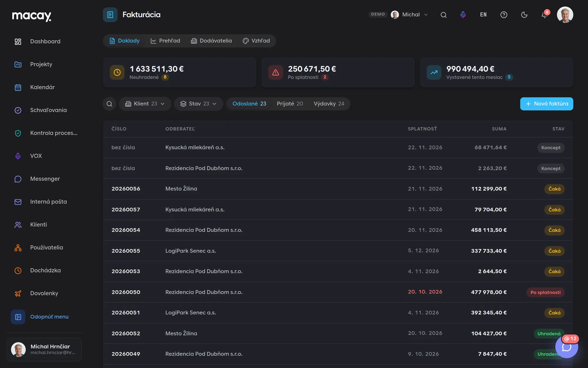The image size is (588, 368).
Task: Sort by the SPLATNOSŤ column header
Action: [422, 129]
